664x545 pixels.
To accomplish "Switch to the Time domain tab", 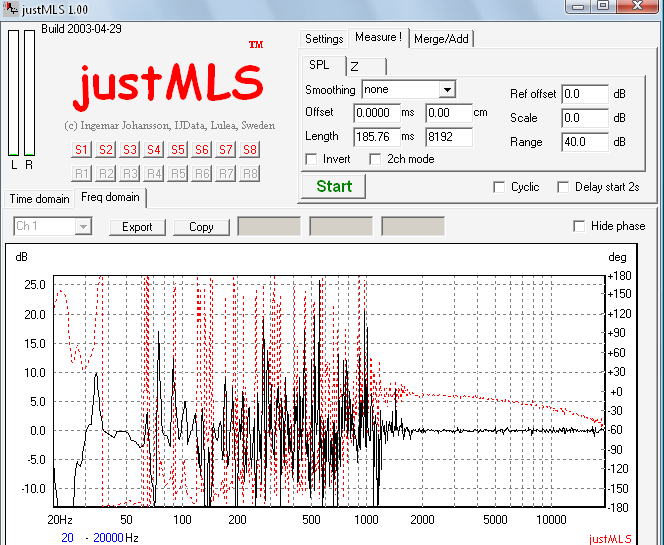I will (39, 199).
